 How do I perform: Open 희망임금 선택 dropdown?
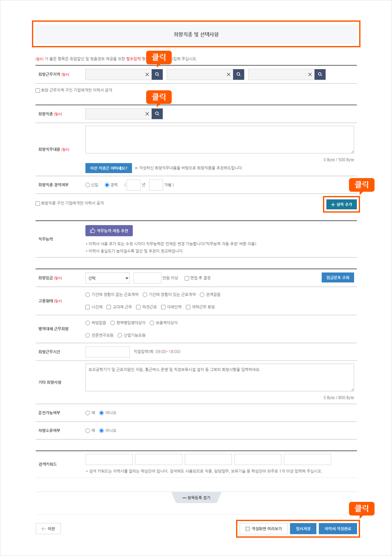[x=107, y=278]
